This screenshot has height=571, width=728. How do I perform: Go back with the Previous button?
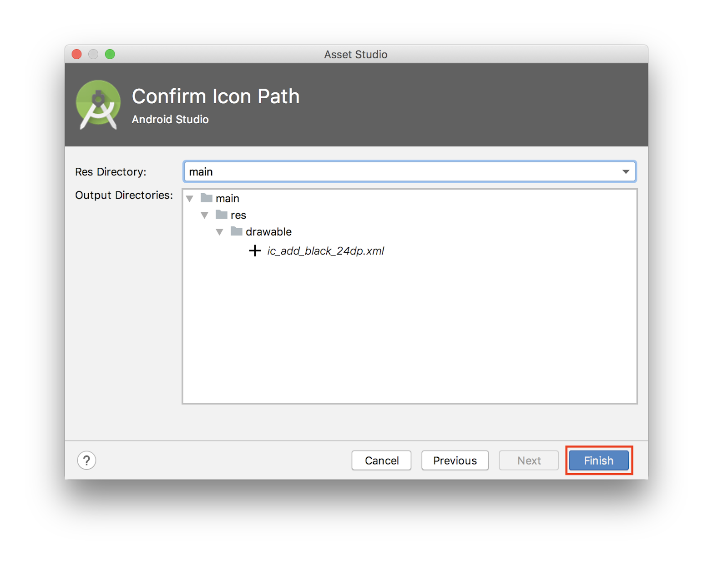[x=455, y=461]
